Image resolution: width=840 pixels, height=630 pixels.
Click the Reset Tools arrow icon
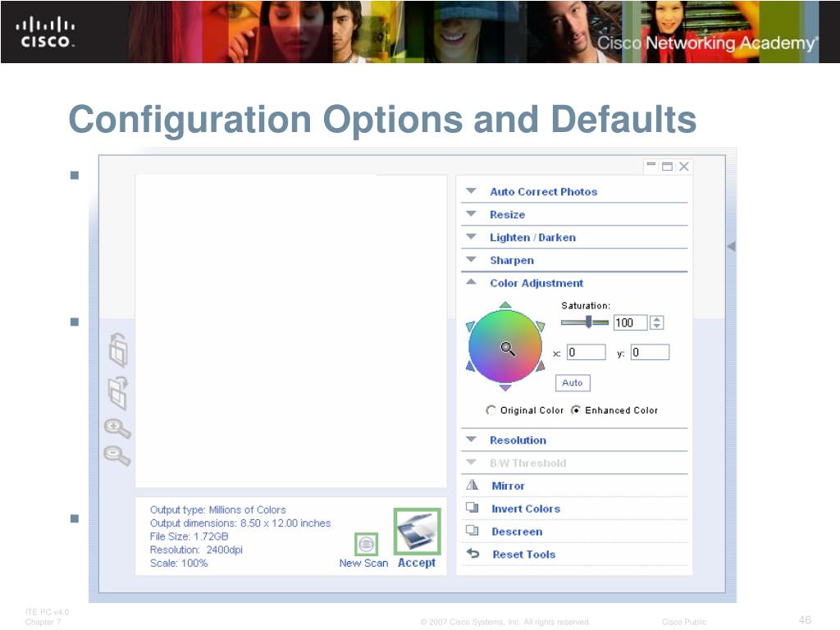(x=473, y=553)
